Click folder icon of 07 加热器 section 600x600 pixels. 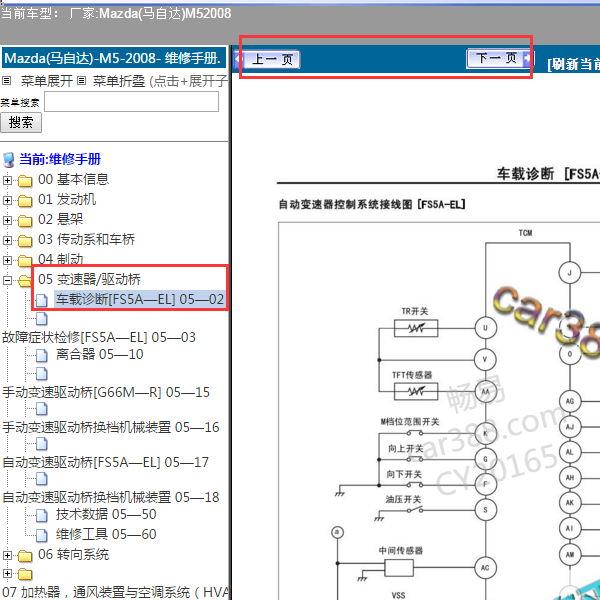click(25, 574)
